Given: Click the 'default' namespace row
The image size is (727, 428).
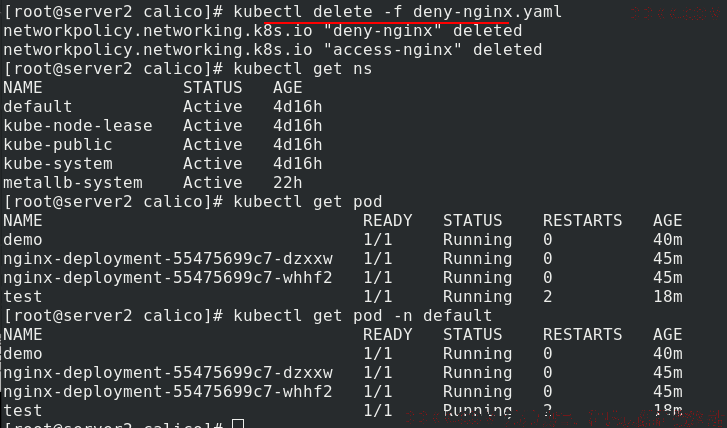Looking at the screenshot, I should click(162, 107).
